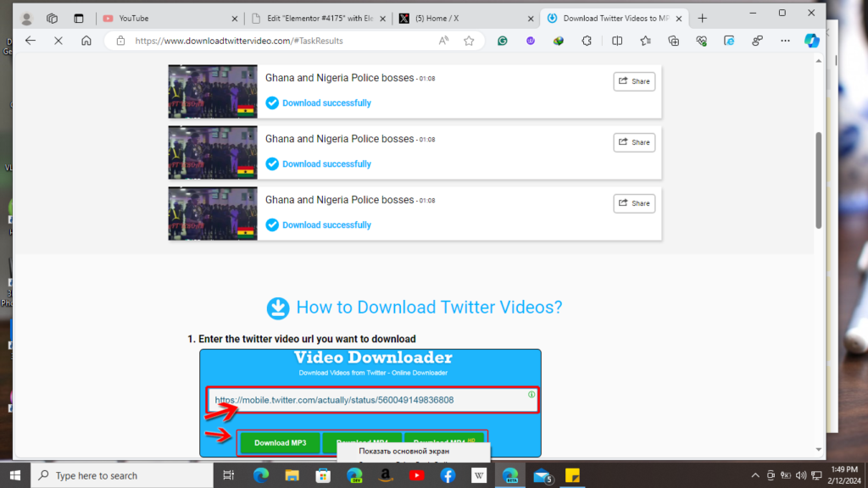
Task: Toggle split screen view in Edge
Action: (617, 41)
